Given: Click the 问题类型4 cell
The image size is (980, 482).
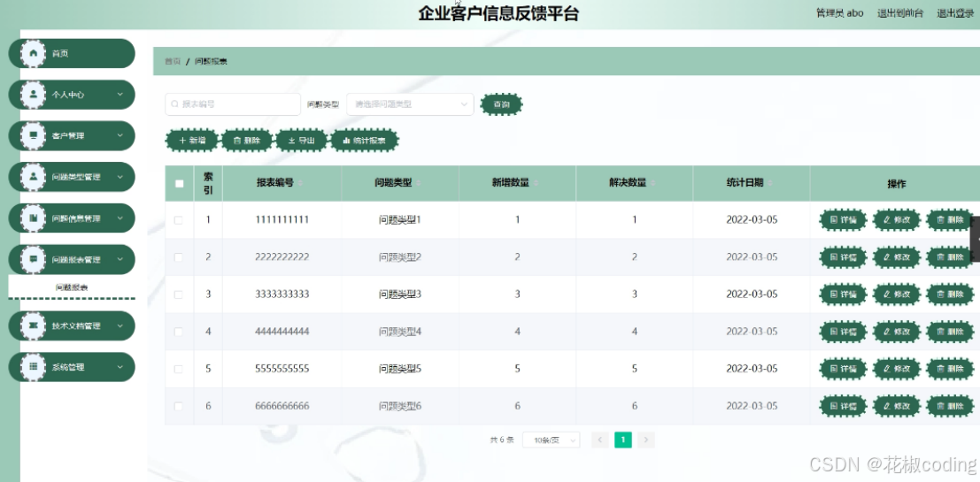Looking at the screenshot, I should (400, 332).
